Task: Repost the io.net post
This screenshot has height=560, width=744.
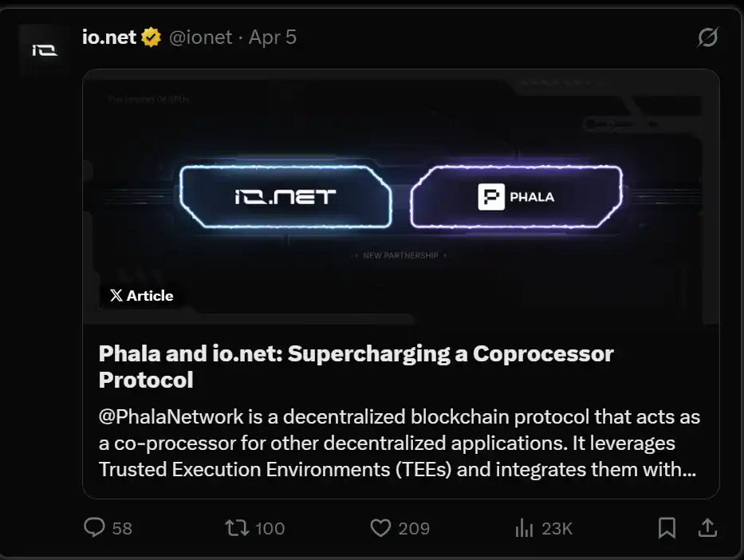Action: point(236,527)
